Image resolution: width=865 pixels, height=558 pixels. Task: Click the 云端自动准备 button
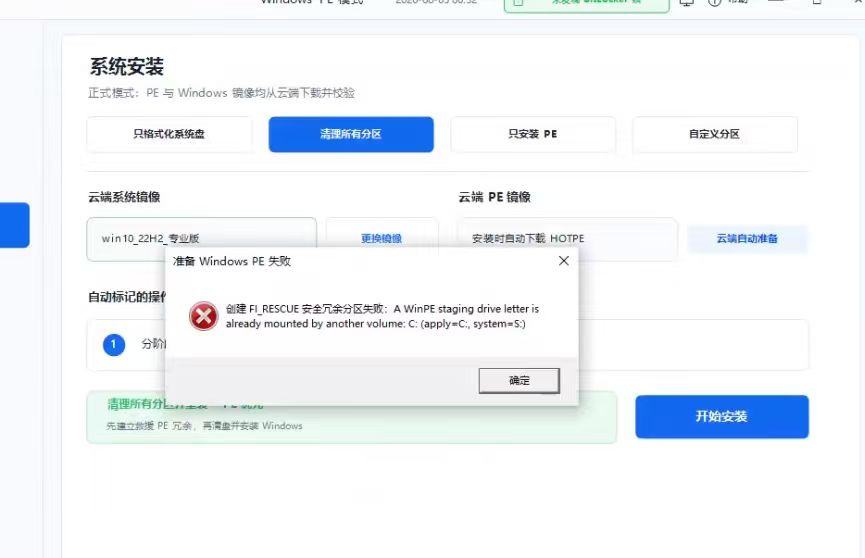[x=747, y=238]
